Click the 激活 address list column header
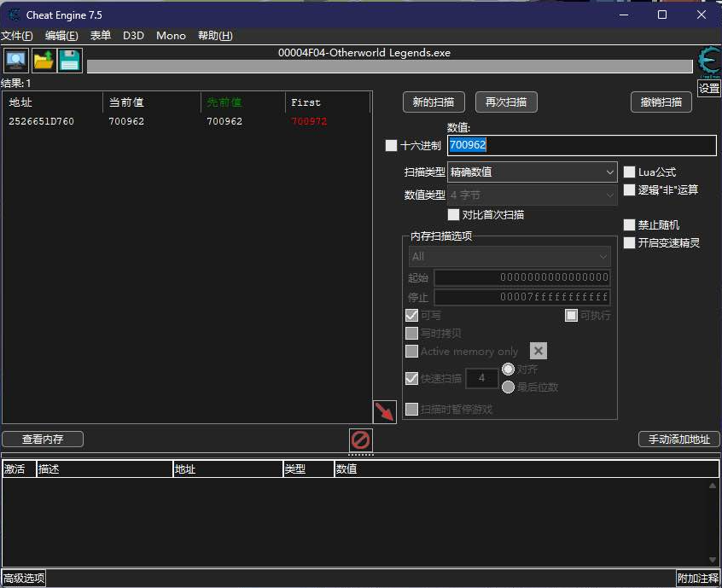Viewport: 722px width, 588px height. [20, 469]
